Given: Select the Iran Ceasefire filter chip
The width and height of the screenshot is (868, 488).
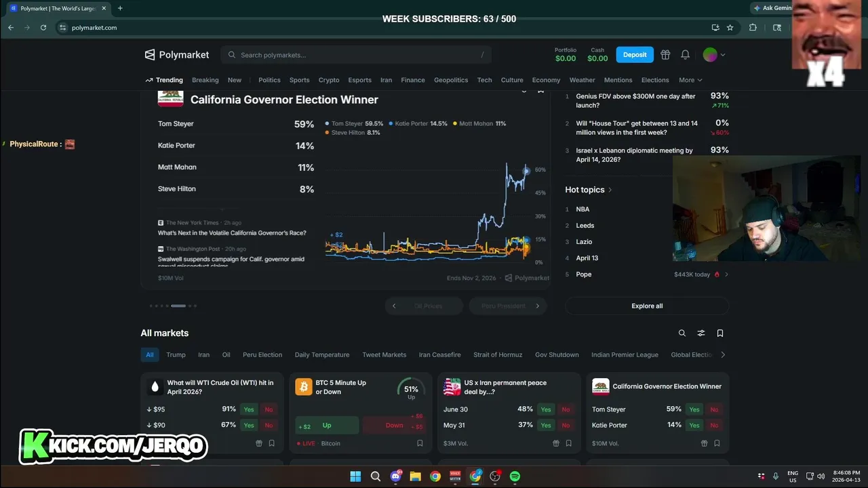Looking at the screenshot, I should tap(439, 354).
